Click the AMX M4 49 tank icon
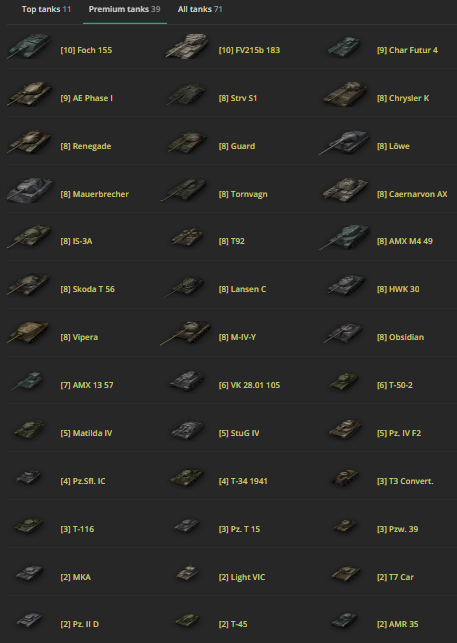Screen dimensions: 457x643 (x=344, y=238)
